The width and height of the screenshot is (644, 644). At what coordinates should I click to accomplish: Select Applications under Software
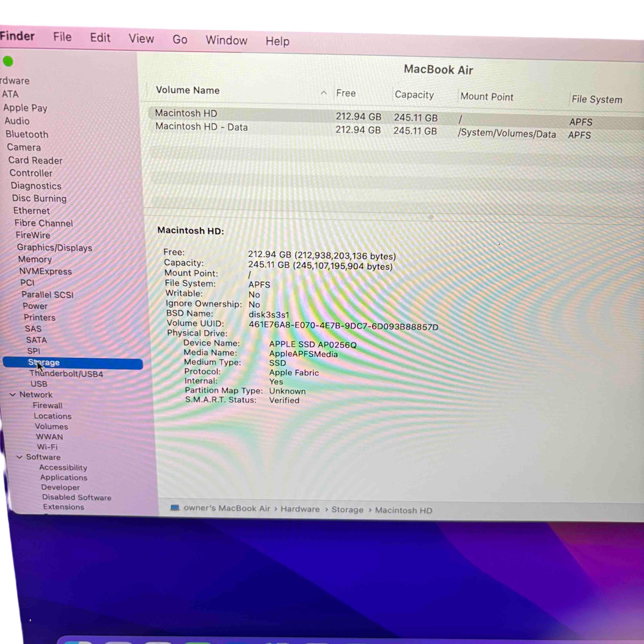(x=64, y=477)
